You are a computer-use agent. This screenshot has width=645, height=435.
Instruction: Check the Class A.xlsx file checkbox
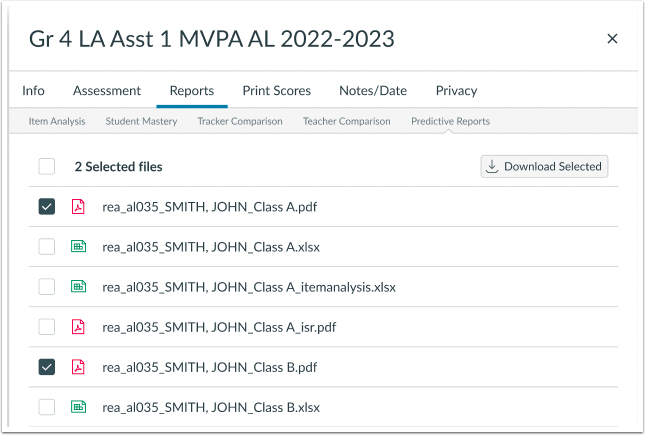coord(47,247)
